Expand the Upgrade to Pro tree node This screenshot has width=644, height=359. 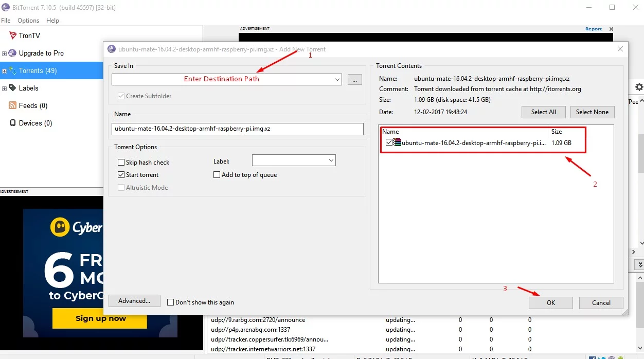pos(5,53)
